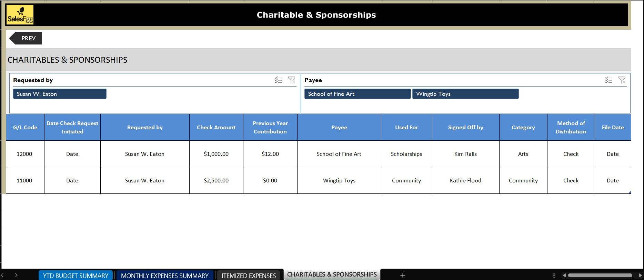Toggle multi-select in Requested by slicer
This screenshot has height=280, width=644.
tap(278, 80)
